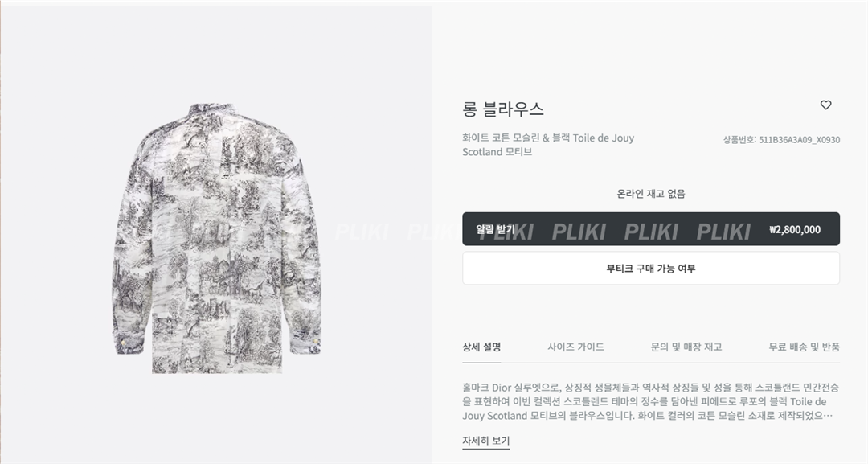Click the Scotland 모티브 subtitle line
This screenshot has width=868, height=464.
pos(497,152)
